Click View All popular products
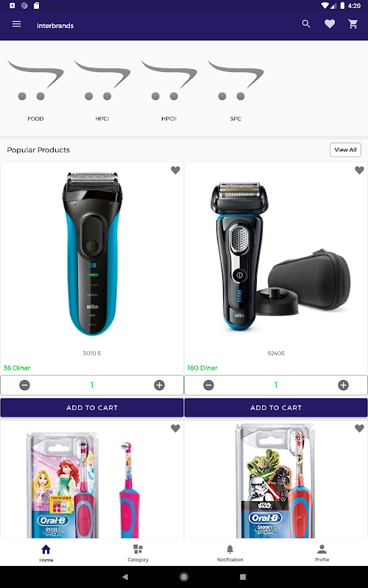The image size is (368, 588). (345, 150)
